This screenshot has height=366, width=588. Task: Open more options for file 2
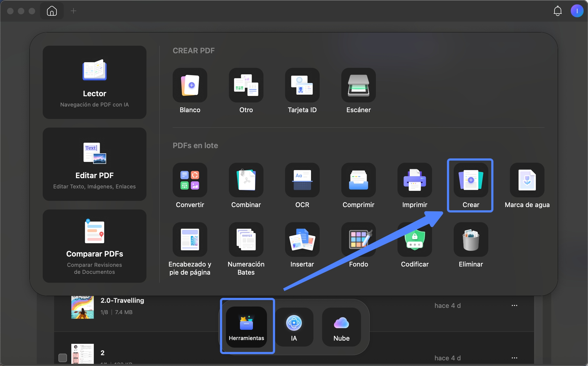pos(514,358)
